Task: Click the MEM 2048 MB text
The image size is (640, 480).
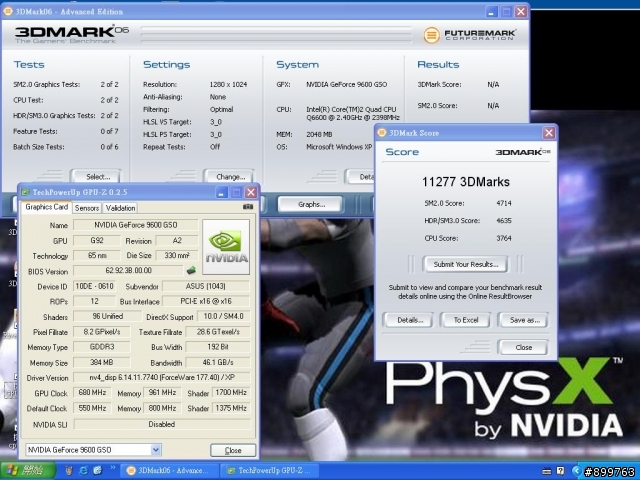Action: (319, 134)
